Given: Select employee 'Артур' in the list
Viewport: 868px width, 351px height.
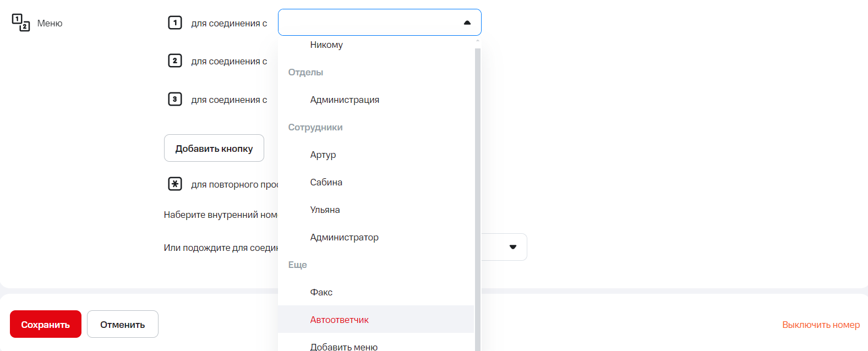Looking at the screenshot, I should (323, 155).
